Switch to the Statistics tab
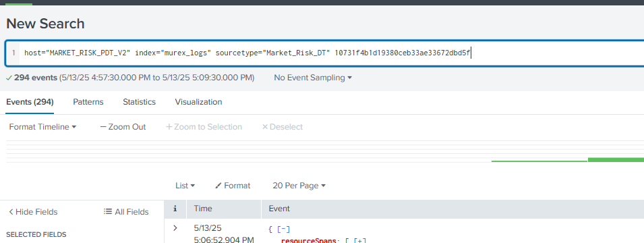The width and height of the screenshot is (644, 243). click(139, 102)
